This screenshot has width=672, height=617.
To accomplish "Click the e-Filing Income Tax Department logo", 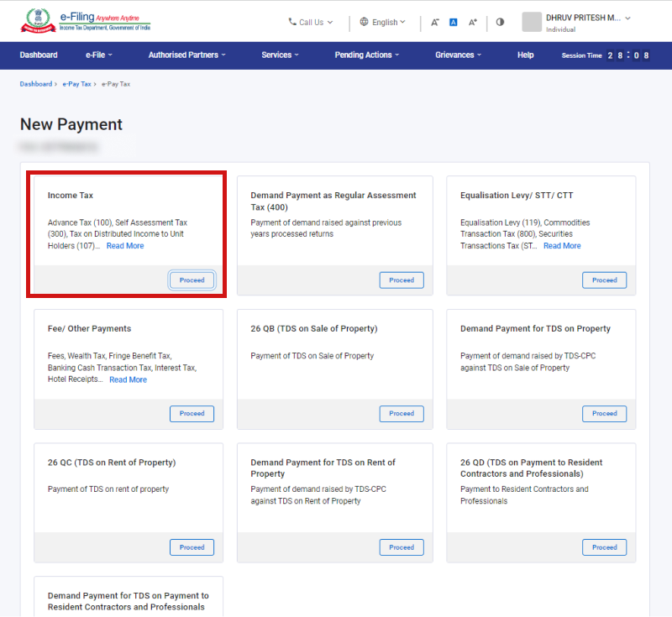I will click(86, 21).
